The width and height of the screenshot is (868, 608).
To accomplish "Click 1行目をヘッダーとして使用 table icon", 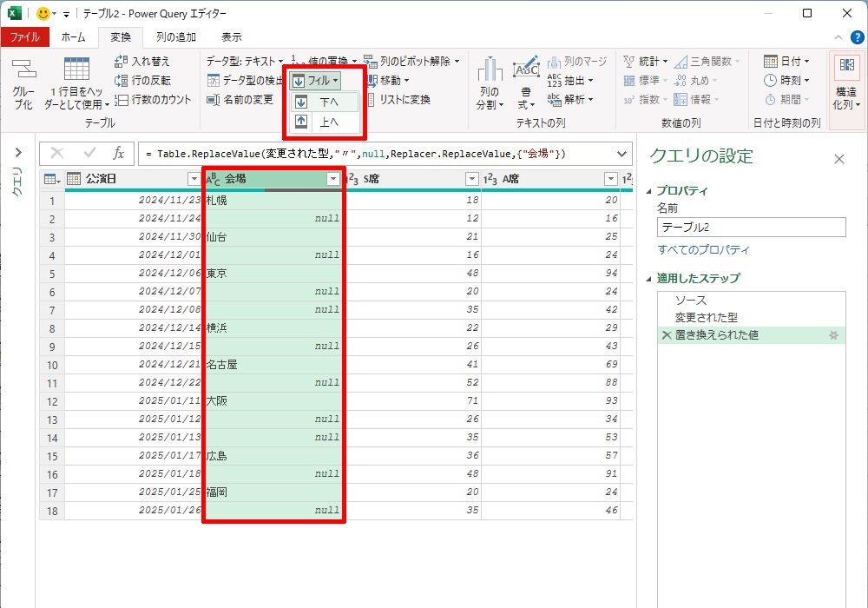I will pyautogui.click(x=76, y=69).
